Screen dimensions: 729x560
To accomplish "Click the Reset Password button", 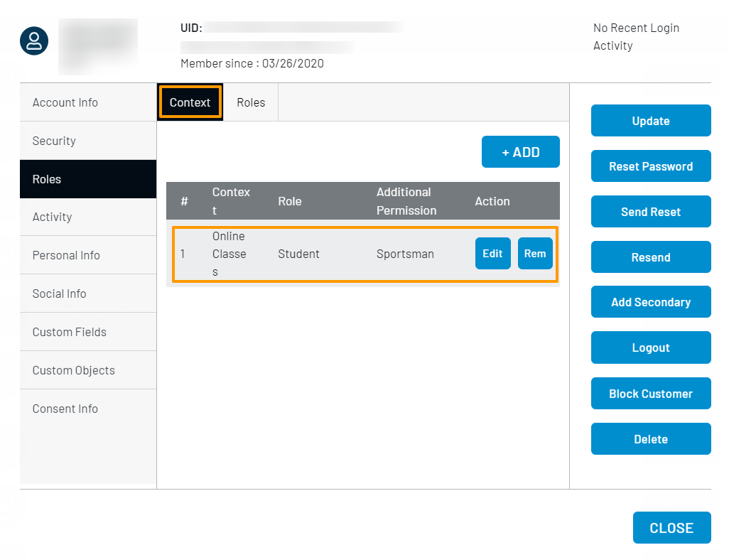I will pyautogui.click(x=650, y=166).
